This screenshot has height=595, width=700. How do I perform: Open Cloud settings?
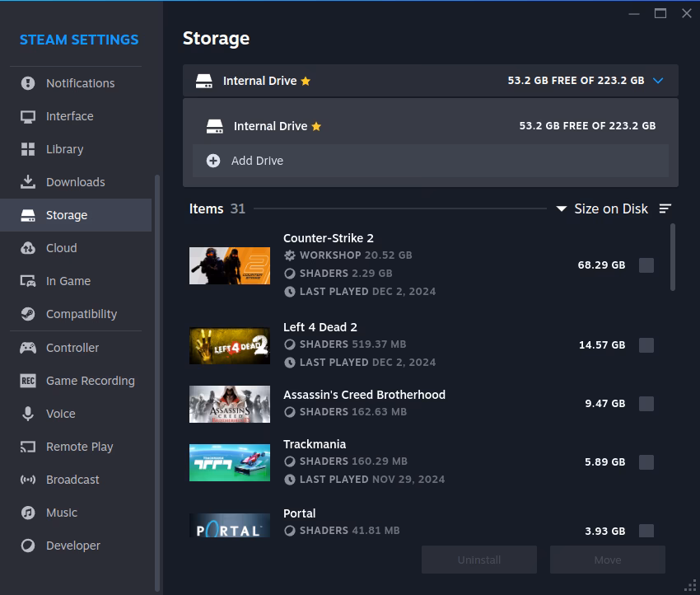pyautogui.click(x=76, y=248)
